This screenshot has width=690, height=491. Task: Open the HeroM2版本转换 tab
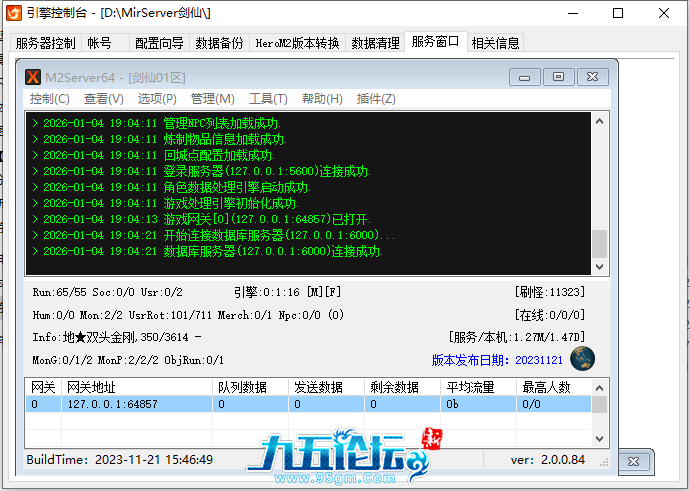[297, 43]
